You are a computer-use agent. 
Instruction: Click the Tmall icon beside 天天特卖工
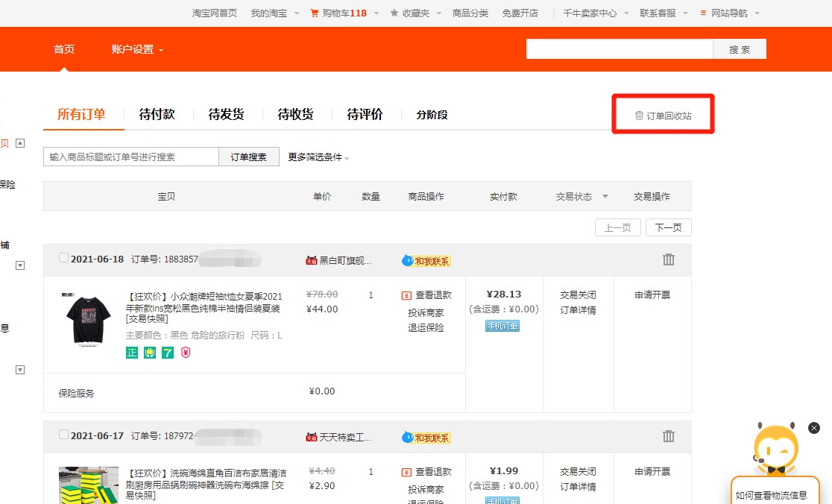click(312, 437)
